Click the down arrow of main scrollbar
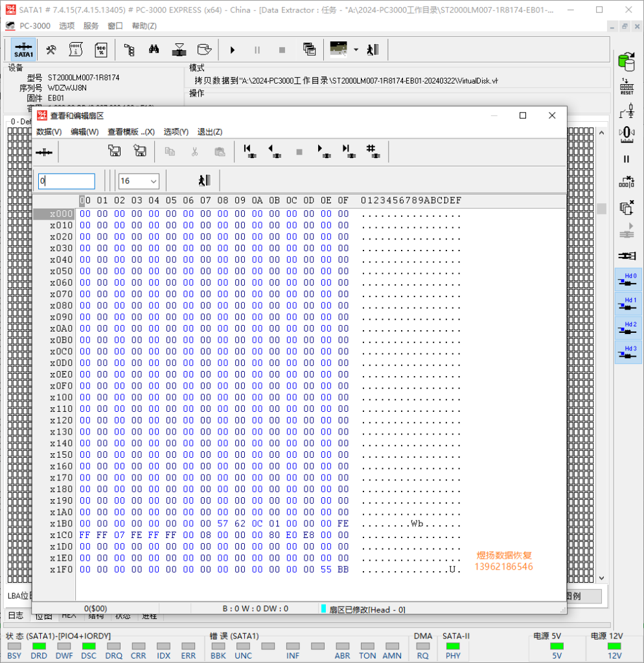Screen dimensions: 644x663 tap(602, 578)
